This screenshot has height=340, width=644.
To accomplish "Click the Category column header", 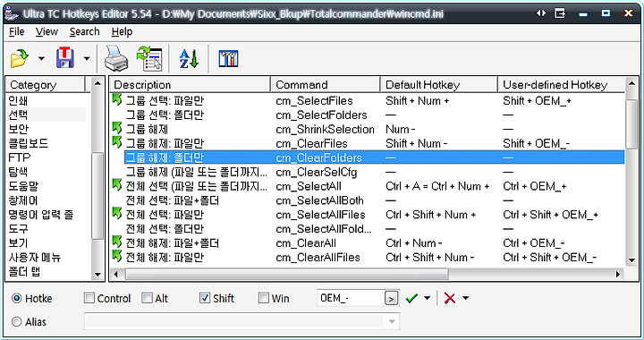I will (x=46, y=85).
